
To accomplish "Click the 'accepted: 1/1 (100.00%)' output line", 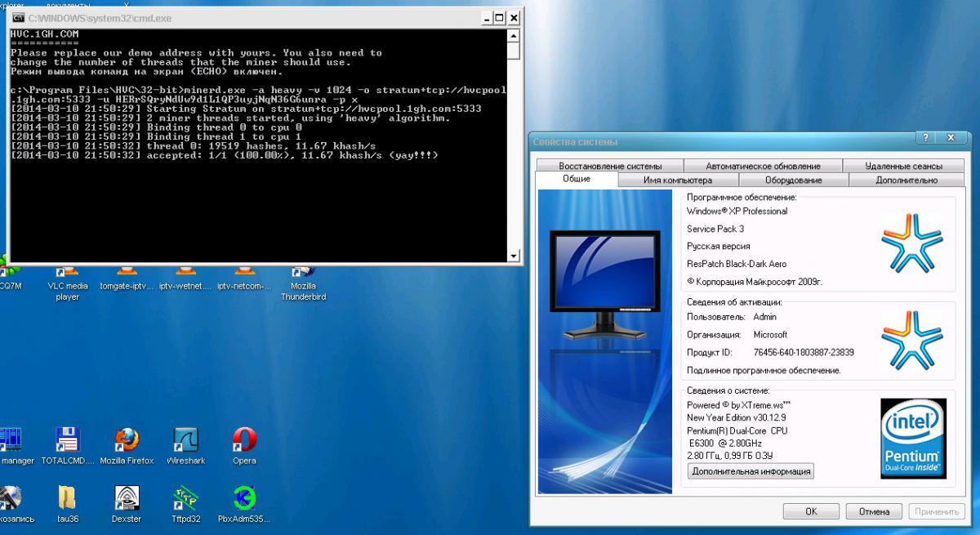I will (225, 155).
